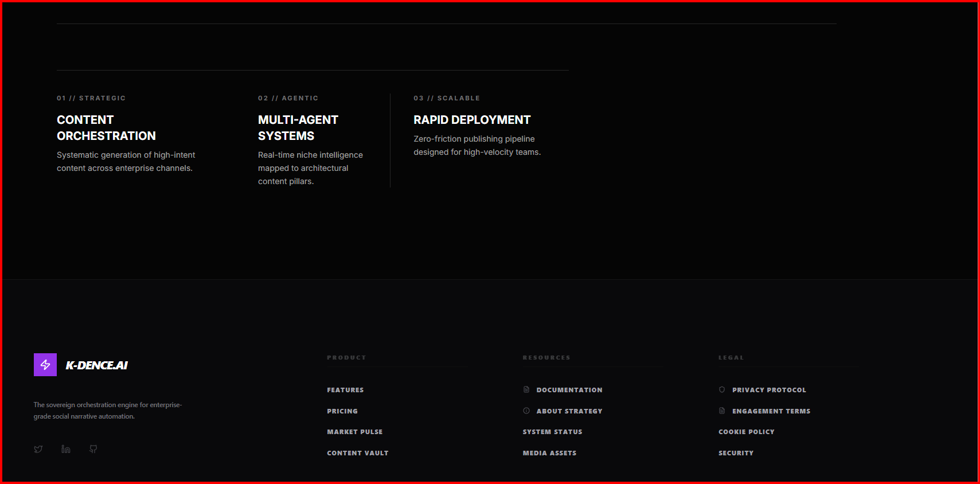980x484 pixels.
Task: Open the Security footer link
Action: (736, 453)
